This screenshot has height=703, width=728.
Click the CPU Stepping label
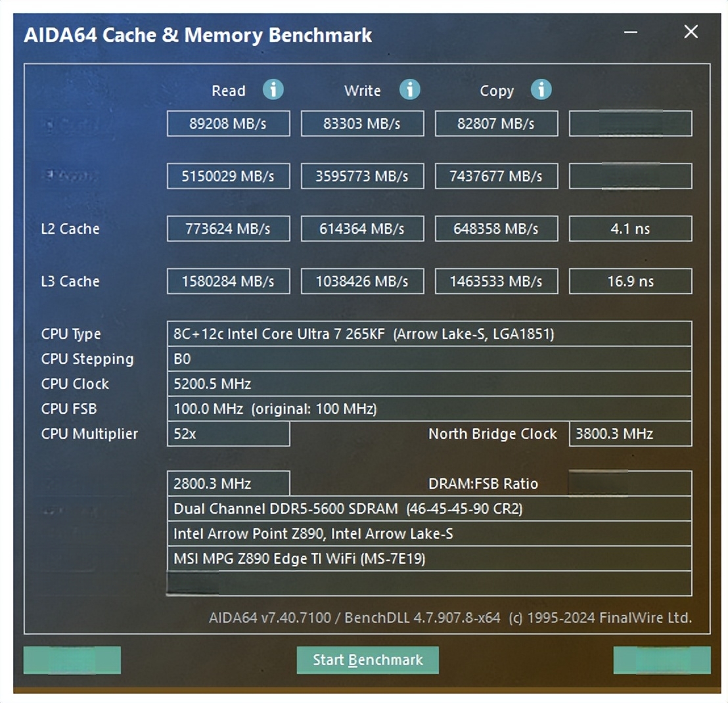tap(87, 359)
